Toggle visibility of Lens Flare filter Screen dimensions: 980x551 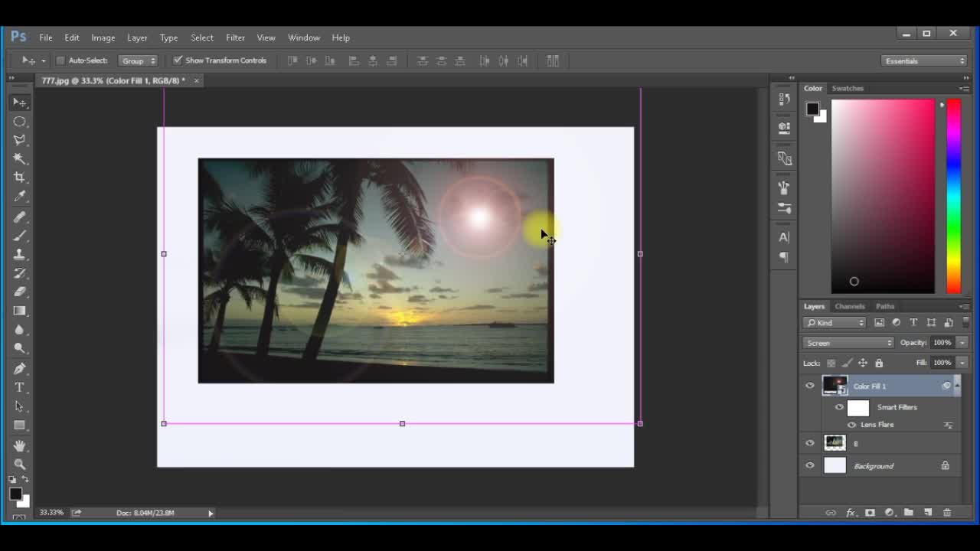pos(851,425)
